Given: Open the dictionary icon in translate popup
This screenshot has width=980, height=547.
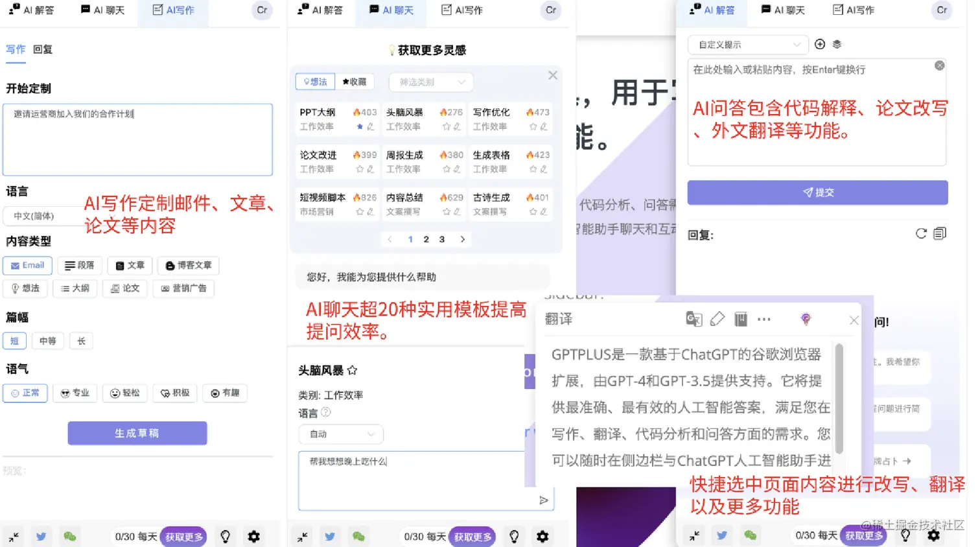Looking at the screenshot, I should point(740,319).
